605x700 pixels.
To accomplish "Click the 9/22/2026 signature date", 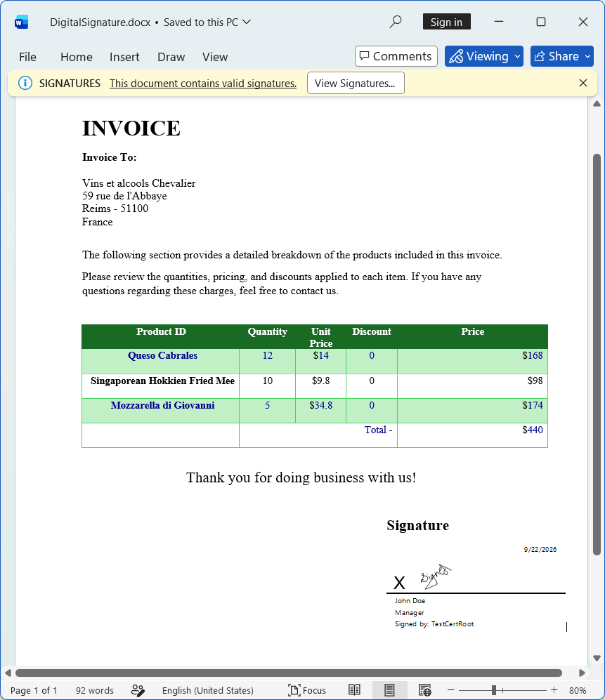I will tap(540, 550).
